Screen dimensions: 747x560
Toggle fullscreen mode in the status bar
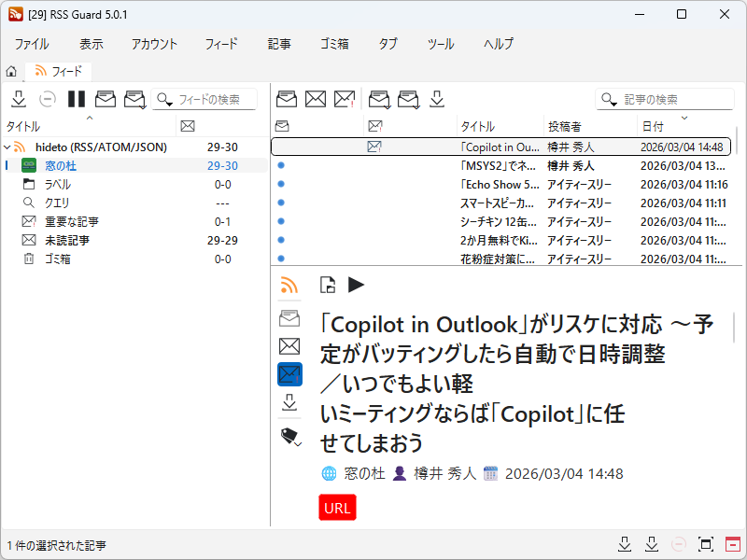point(705,543)
